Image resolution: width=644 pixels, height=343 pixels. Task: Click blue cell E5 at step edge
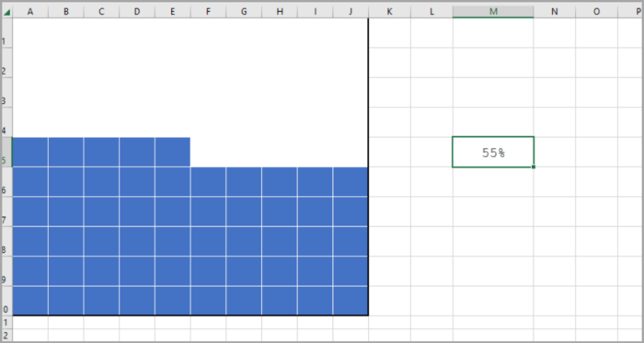click(173, 153)
